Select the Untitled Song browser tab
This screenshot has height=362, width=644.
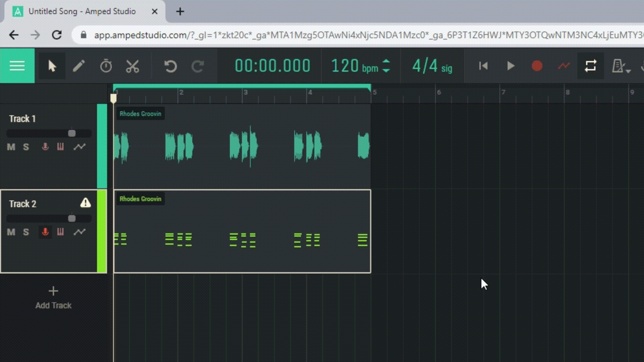[x=82, y=11]
